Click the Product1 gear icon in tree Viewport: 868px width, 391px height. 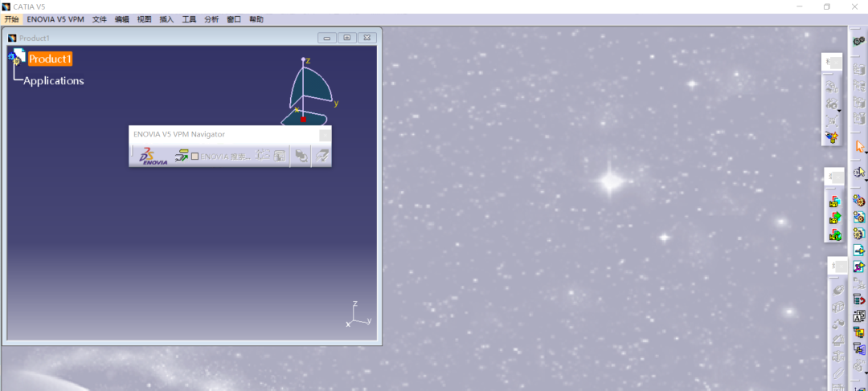point(16,56)
